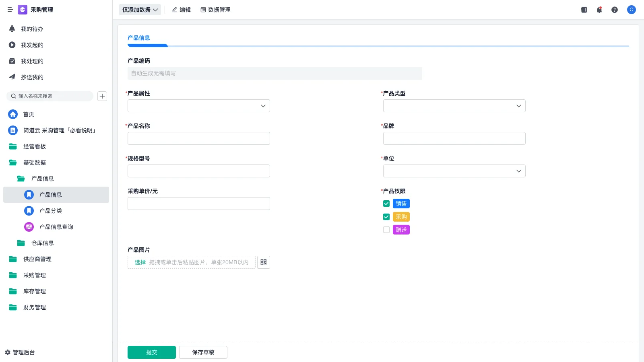Select the 产品信息 tab

(139, 38)
